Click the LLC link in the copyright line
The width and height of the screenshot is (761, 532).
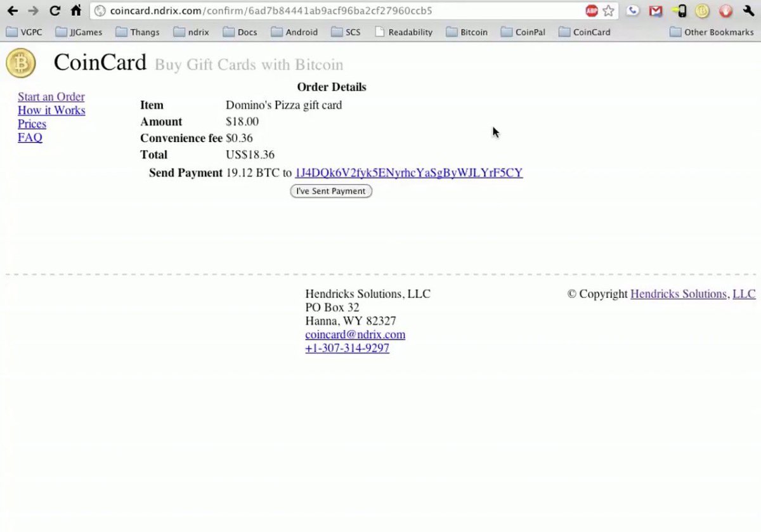coord(745,294)
